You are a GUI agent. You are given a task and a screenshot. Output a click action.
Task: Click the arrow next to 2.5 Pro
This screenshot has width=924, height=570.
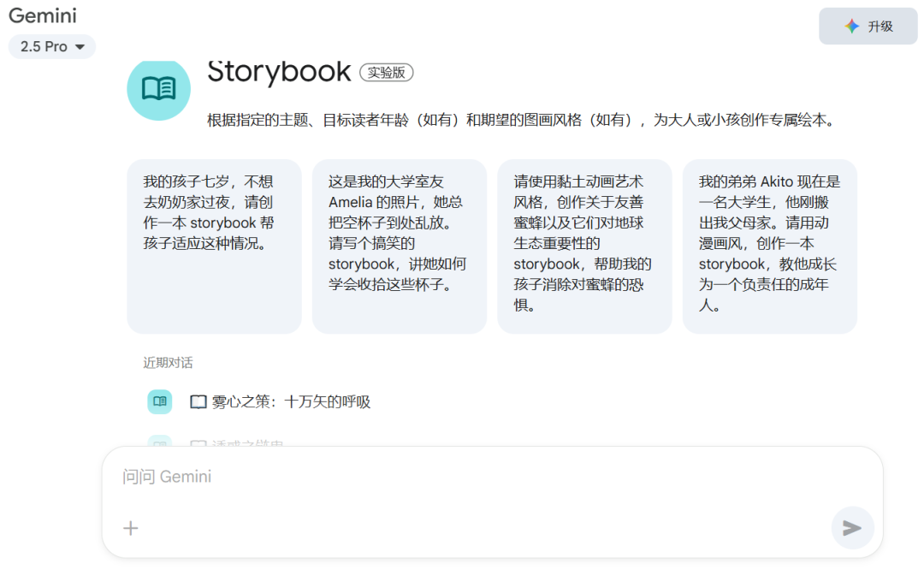(x=80, y=47)
